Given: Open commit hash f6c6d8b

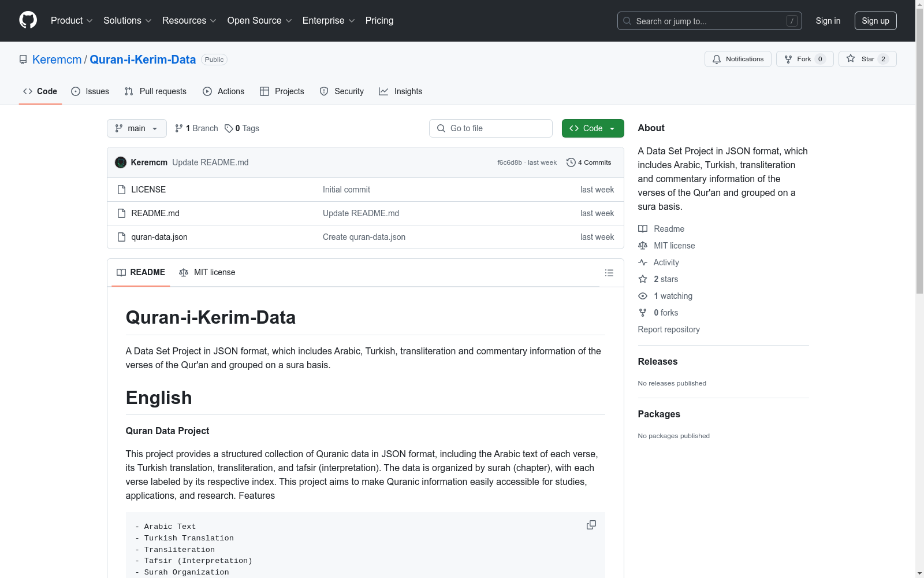Looking at the screenshot, I should [x=509, y=163].
